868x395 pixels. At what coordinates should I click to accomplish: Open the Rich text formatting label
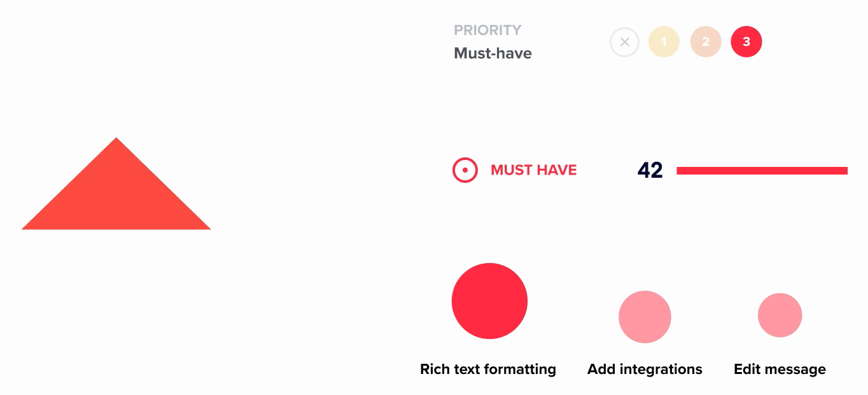[488, 370]
